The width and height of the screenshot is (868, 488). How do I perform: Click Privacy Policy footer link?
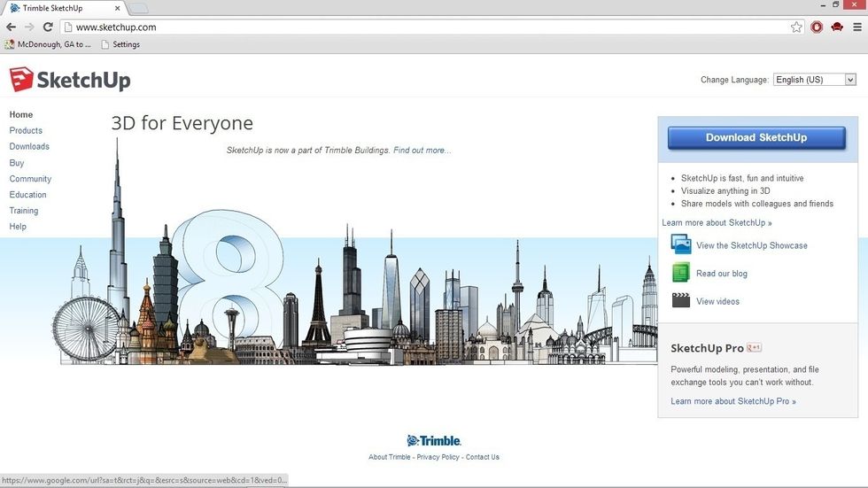(x=438, y=457)
